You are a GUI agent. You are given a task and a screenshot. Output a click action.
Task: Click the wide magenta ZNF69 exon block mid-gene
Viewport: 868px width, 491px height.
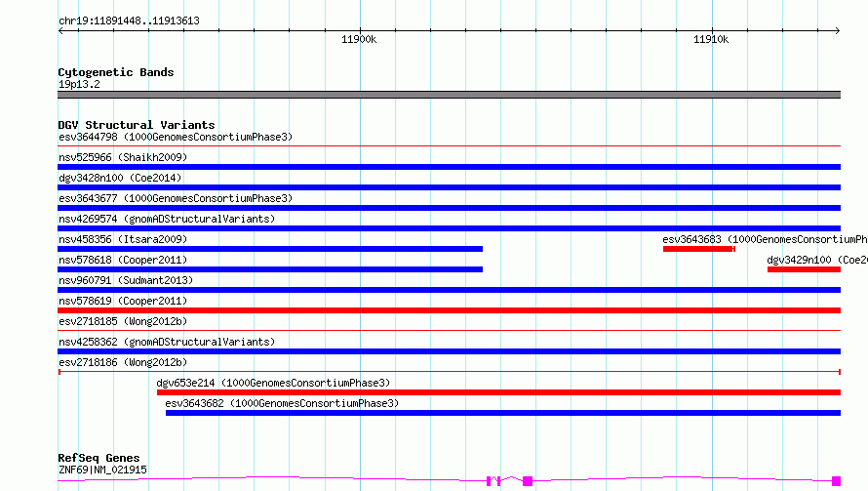click(x=528, y=481)
